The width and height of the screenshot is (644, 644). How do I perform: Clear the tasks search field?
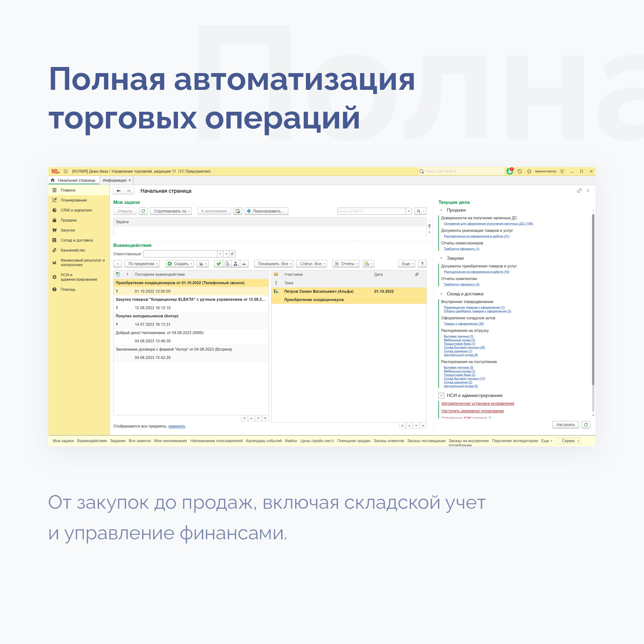(x=409, y=211)
